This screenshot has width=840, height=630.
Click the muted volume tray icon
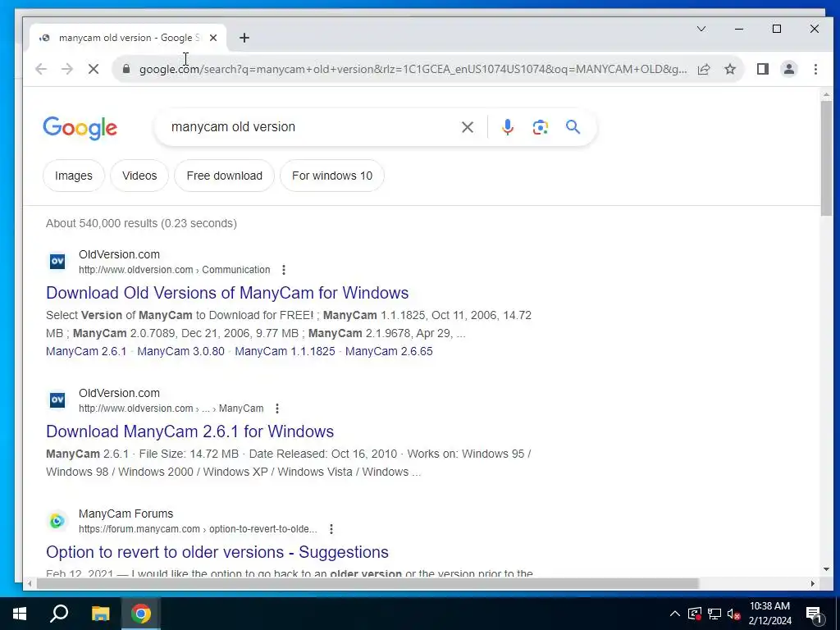pyautogui.click(x=734, y=614)
